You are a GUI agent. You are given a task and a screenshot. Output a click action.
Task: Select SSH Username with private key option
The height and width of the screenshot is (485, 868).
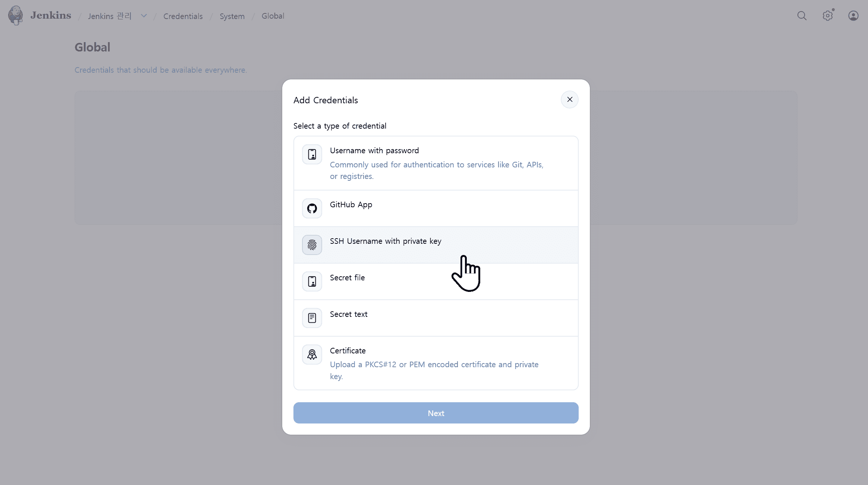[x=436, y=245]
